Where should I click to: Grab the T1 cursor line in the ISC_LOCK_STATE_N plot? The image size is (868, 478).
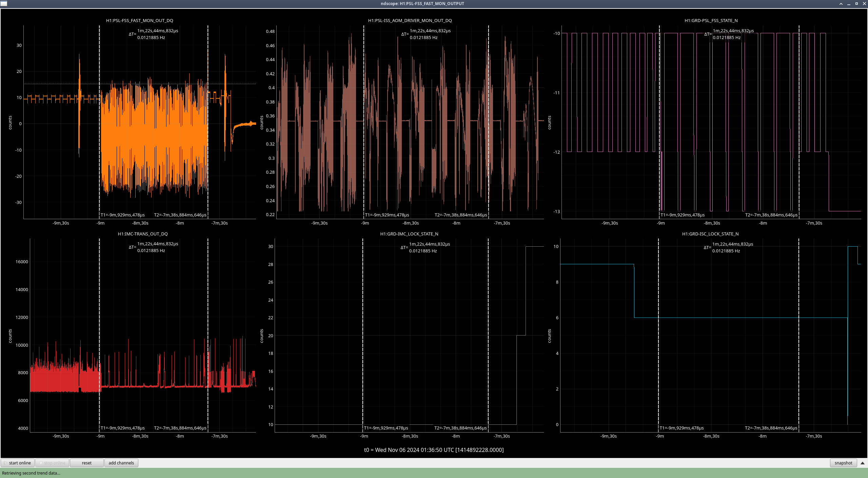[658, 335]
